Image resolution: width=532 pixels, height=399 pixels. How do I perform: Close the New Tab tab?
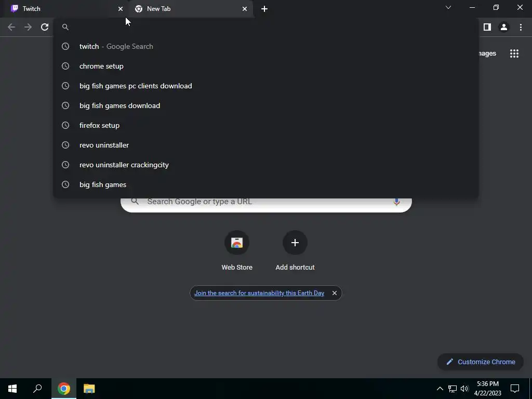(245, 9)
